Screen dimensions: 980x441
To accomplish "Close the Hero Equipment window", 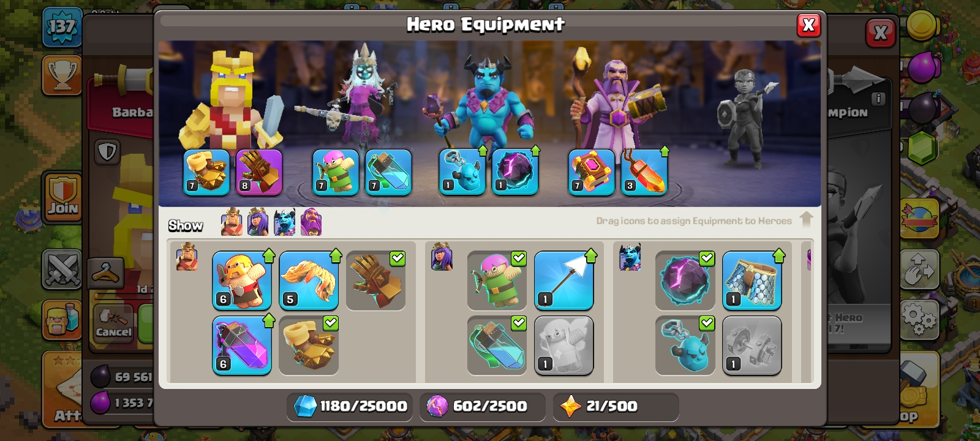I will (x=809, y=25).
